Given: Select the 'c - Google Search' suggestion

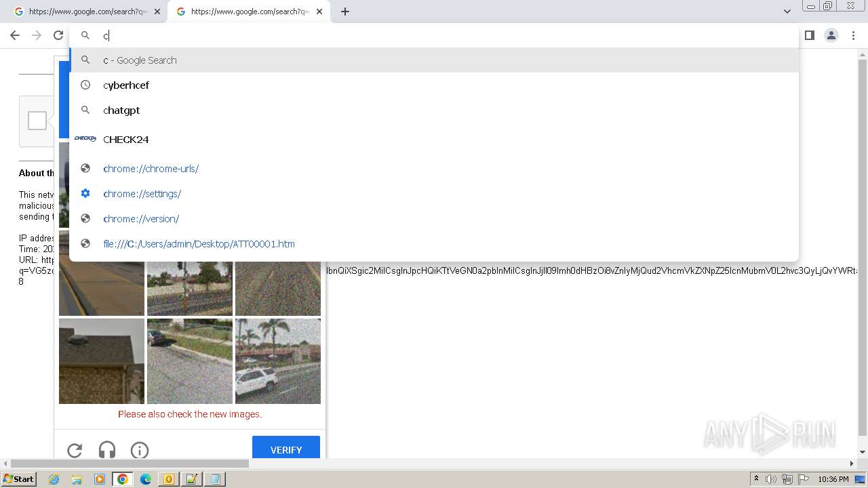Looking at the screenshot, I should pyautogui.click(x=434, y=60).
